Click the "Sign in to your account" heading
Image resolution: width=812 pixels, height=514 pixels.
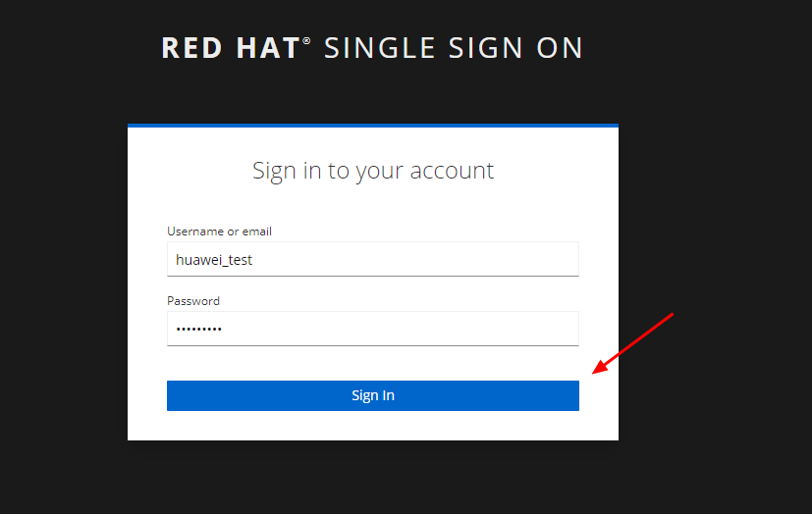pyautogui.click(x=373, y=171)
